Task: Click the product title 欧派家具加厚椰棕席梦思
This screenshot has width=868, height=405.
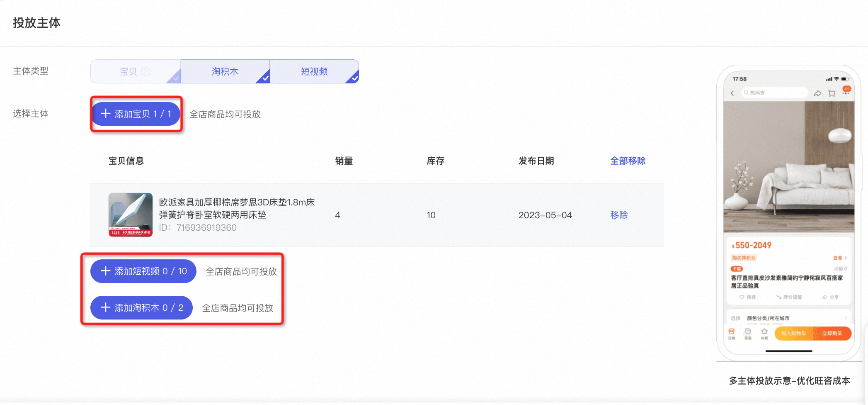Action: 237,208
